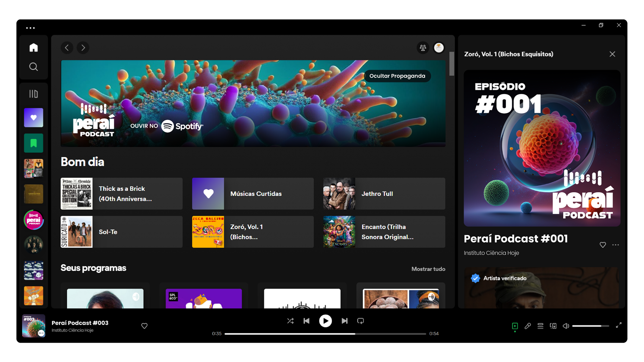Open the friend activity icon
Viewport: 644px width, 362px height.
[423, 48]
